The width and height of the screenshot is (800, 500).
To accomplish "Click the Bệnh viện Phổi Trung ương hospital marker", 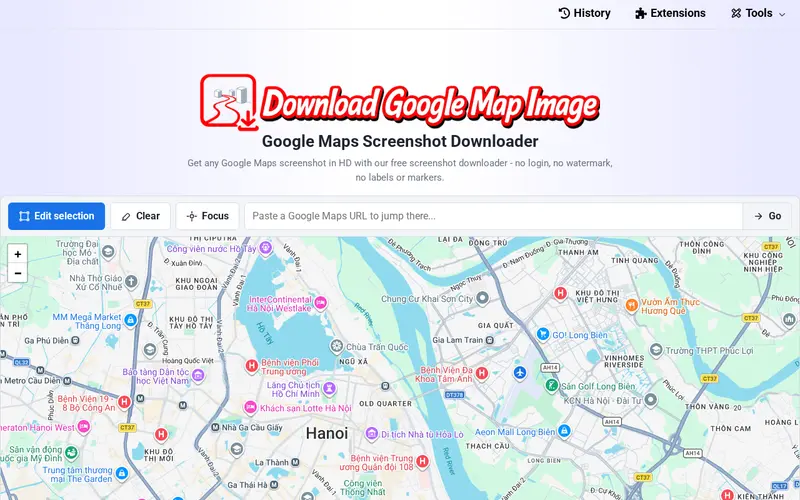I will click(252, 365).
